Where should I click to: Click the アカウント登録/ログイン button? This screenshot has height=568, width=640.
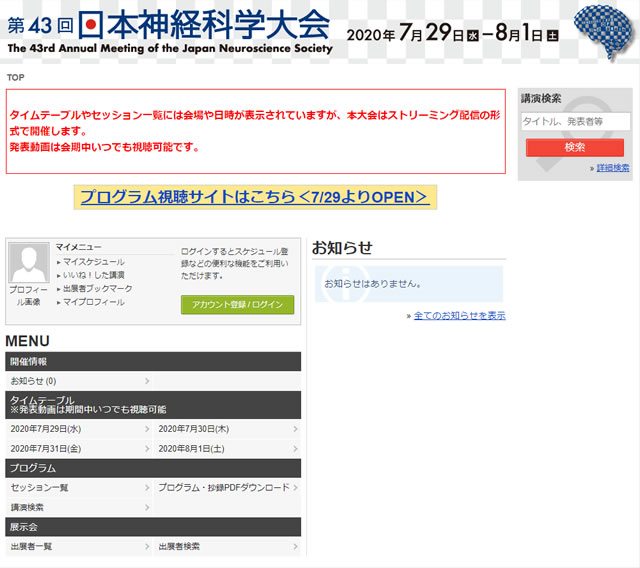pyautogui.click(x=237, y=305)
